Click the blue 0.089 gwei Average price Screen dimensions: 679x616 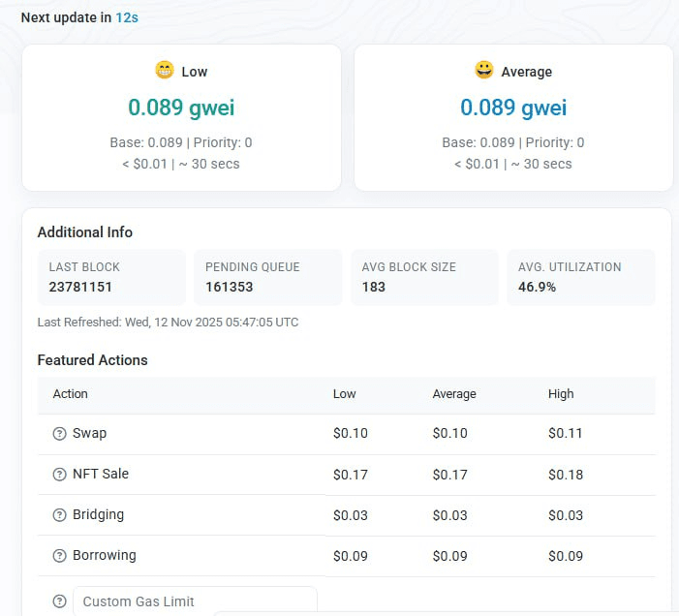pyautogui.click(x=513, y=108)
